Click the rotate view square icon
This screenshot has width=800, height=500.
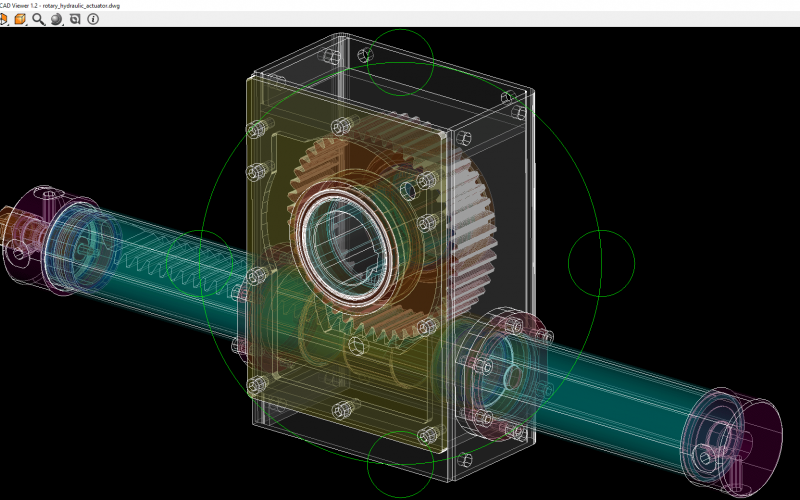click(75, 19)
